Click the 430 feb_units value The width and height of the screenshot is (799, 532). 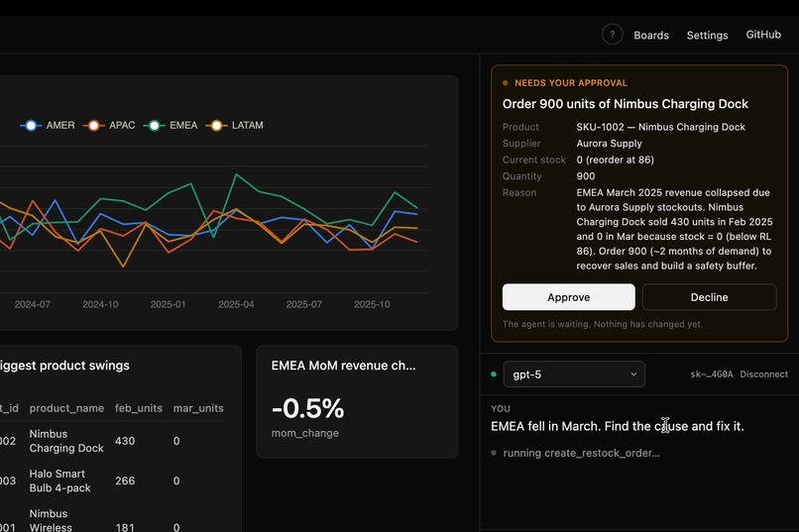click(125, 441)
